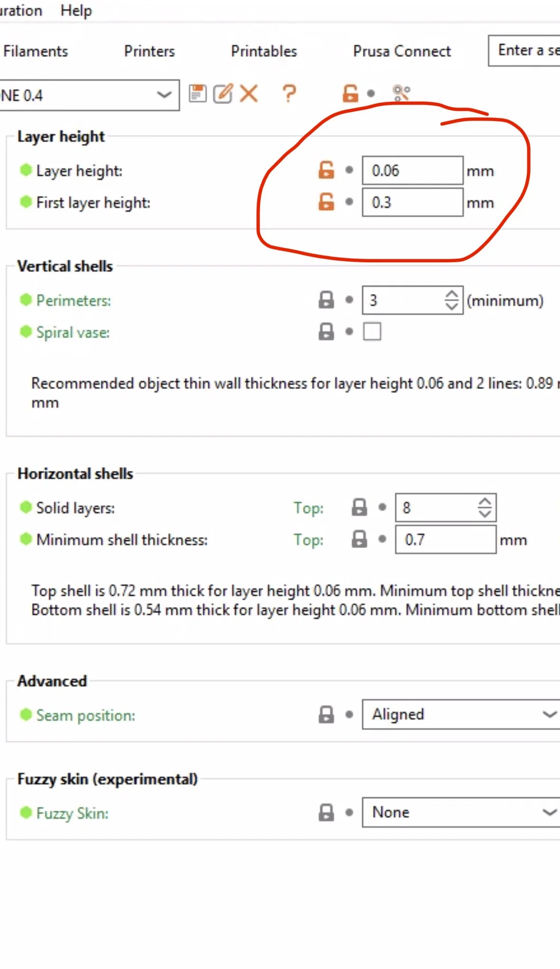The width and height of the screenshot is (560, 969).
Task: Open the Seam position dropdown
Action: pos(461,714)
